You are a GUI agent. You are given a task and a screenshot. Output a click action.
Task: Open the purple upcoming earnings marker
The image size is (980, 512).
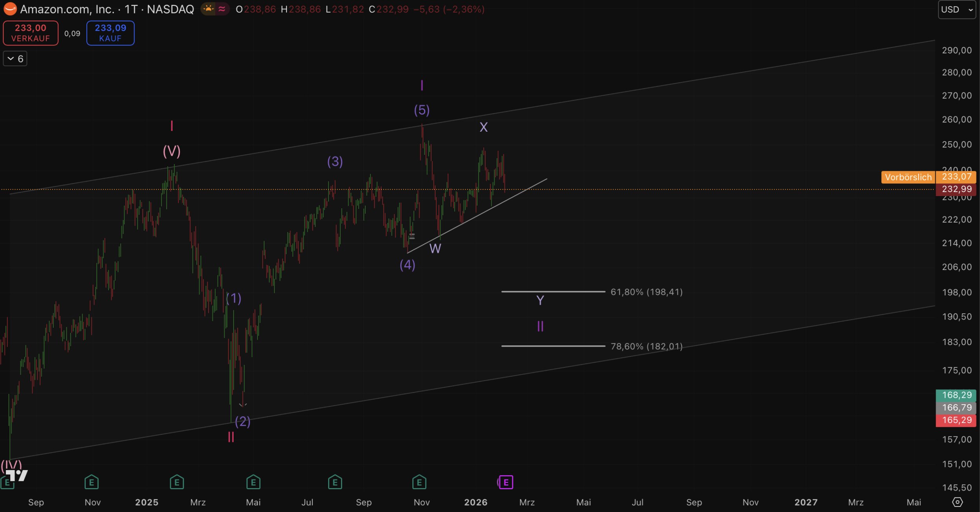pos(506,482)
